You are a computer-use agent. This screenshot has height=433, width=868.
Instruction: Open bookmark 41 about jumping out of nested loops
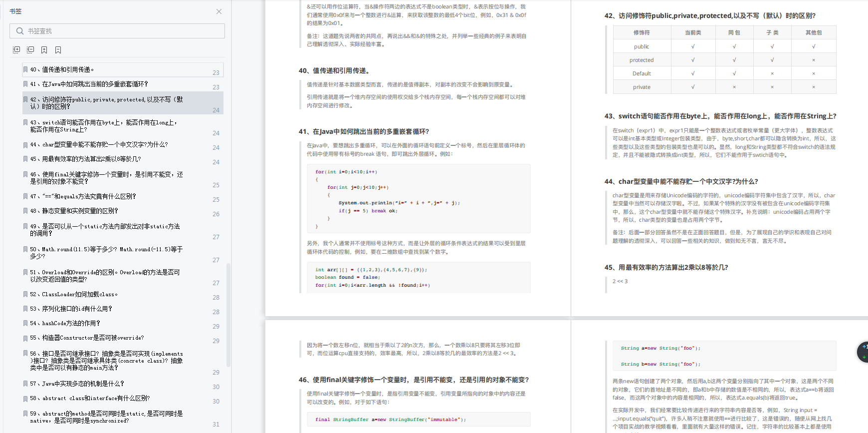pyautogui.click(x=123, y=84)
